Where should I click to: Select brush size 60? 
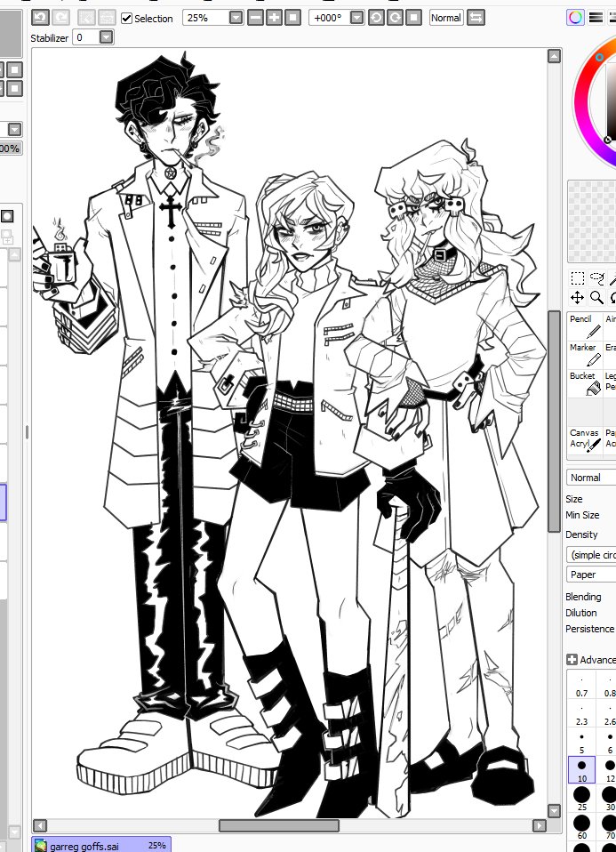pos(581,827)
